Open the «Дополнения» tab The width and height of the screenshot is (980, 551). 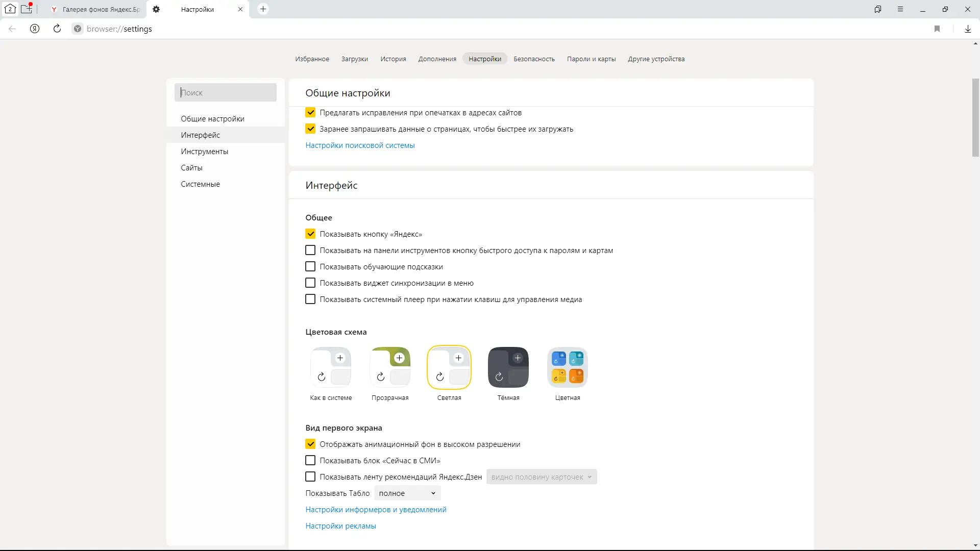[437, 59]
